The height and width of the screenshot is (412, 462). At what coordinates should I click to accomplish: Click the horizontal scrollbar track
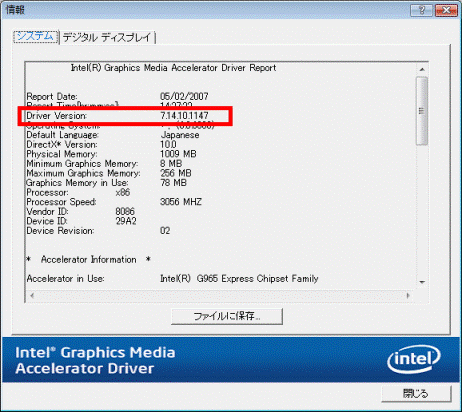click(x=220, y=295)
